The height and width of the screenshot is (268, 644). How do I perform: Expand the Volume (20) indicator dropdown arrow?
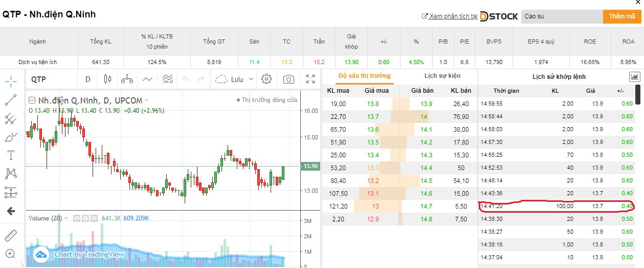pyautogui.click(x=66, y=218)
